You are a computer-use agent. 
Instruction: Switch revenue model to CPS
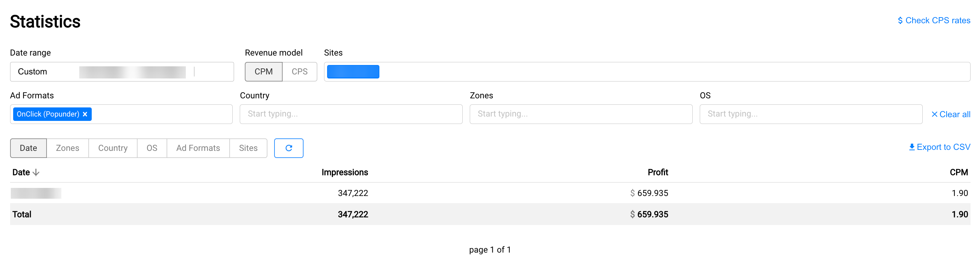click(299, 72)
